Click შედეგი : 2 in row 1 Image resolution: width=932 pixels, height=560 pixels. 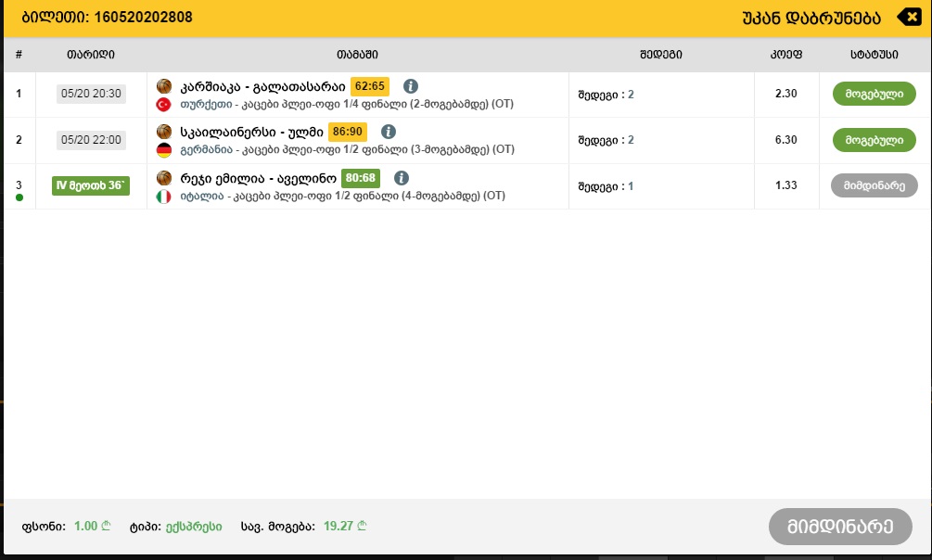click(x=606, y=95)
